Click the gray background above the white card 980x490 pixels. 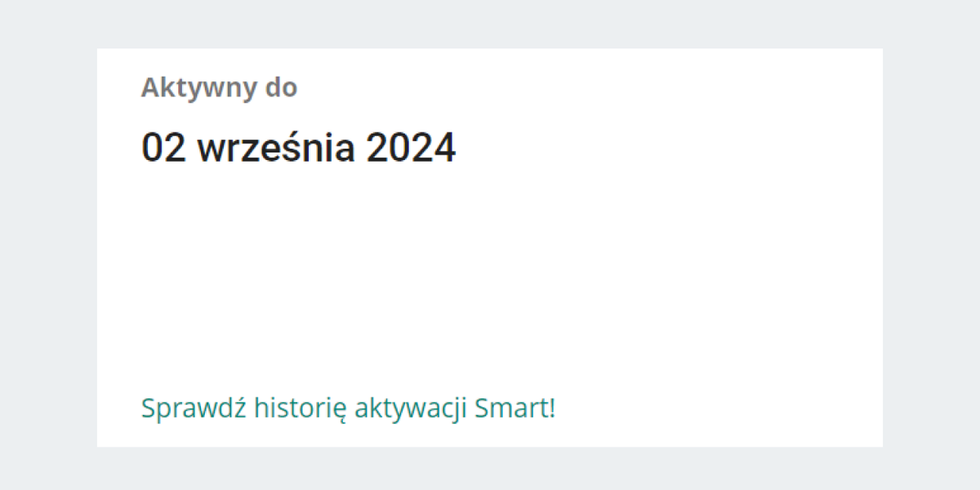(x=490, y=24)
